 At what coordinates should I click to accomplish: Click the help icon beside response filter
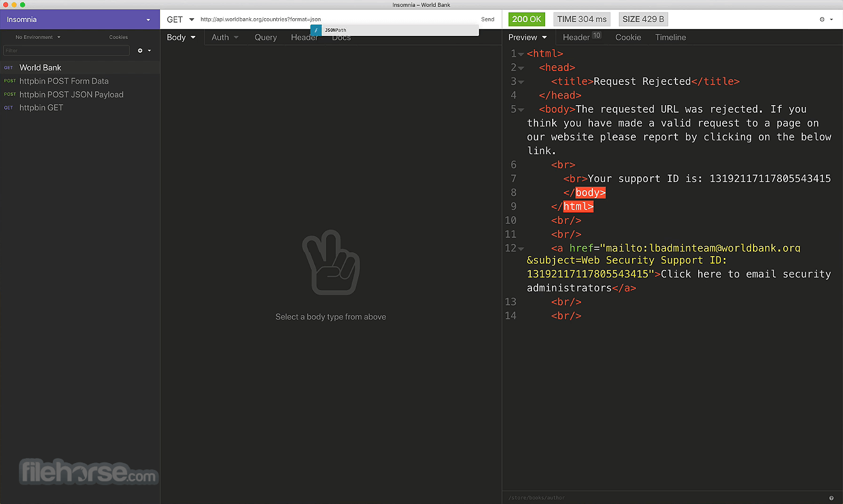click(832, 498)
